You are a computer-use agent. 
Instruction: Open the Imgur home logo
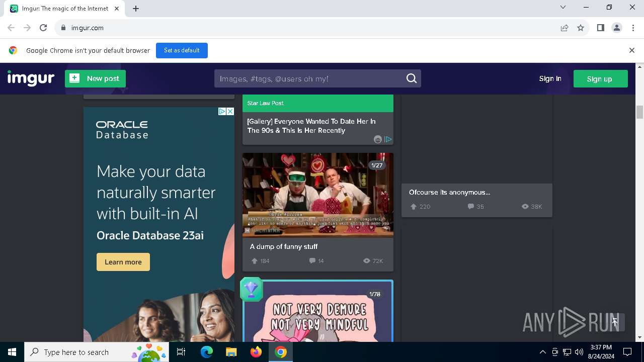tap(31, 78)
